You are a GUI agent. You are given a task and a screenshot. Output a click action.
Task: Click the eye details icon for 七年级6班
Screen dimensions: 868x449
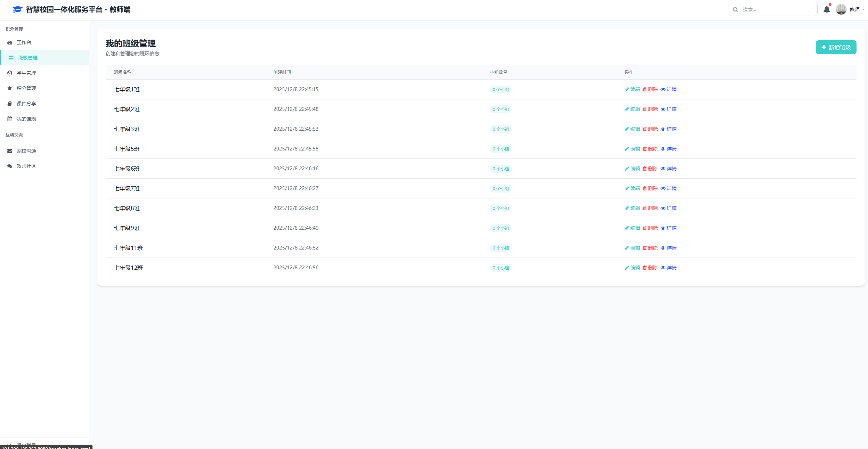point(663,169)
